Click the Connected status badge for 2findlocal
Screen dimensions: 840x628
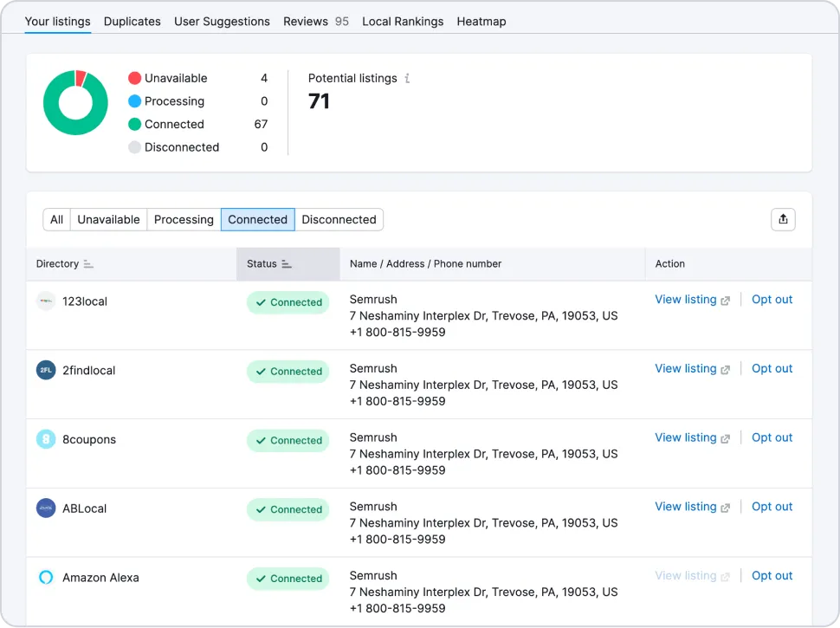pyautogui.click(x=288, y=372)
